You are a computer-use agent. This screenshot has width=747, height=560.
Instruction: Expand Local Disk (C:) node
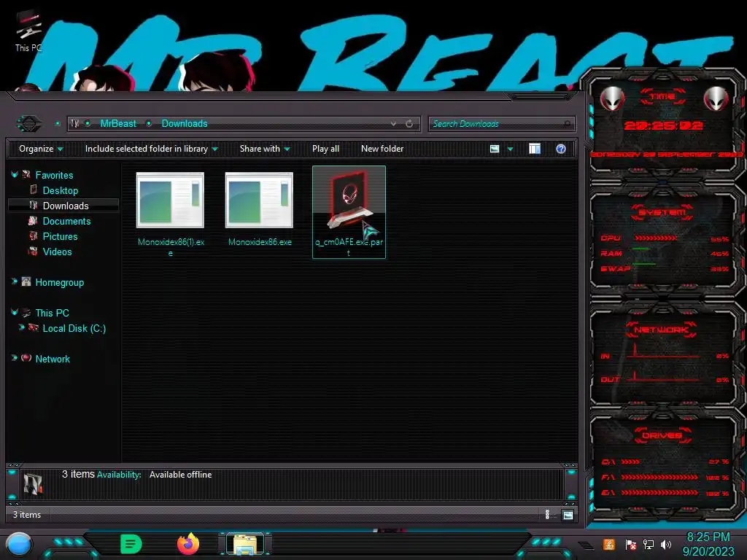(21, 327)
